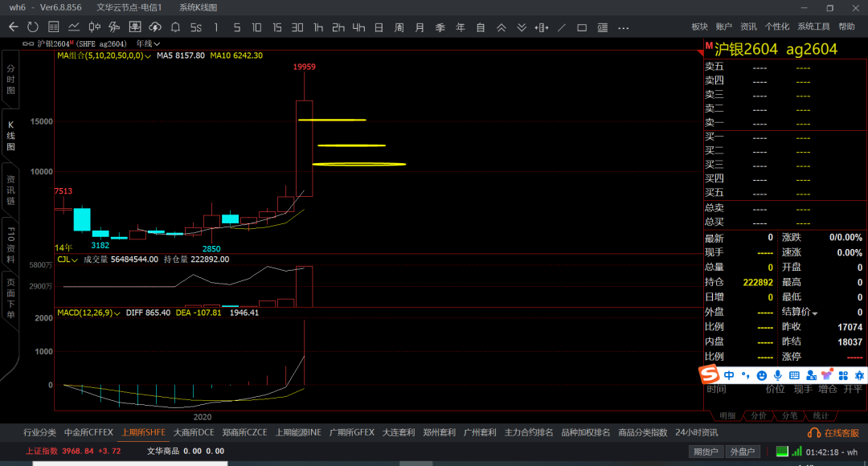Image resolution: width=868 pixels, height=466 pixels.
Task: Select the 1h period
Action: click(x=317, y=27)
